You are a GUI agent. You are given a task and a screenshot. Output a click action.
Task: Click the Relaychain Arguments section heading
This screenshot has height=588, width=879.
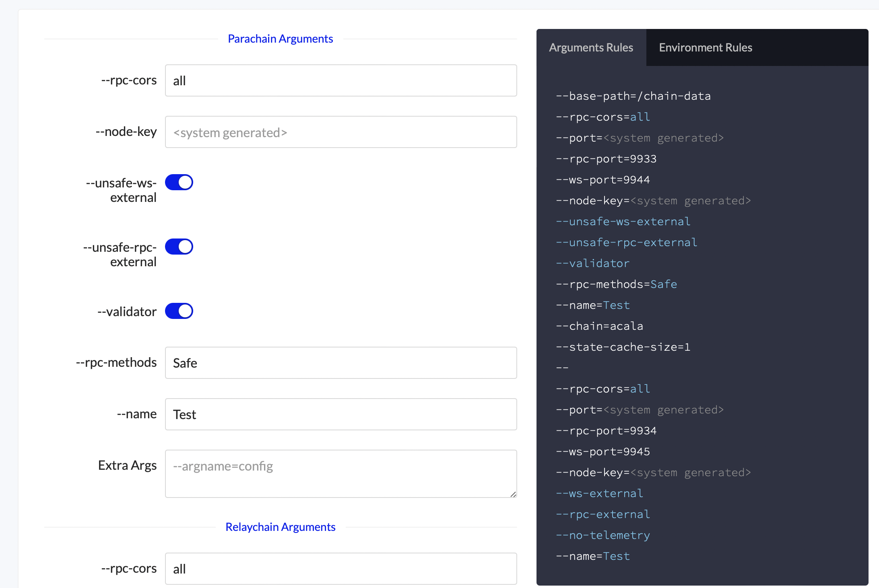tap(280, 527)
